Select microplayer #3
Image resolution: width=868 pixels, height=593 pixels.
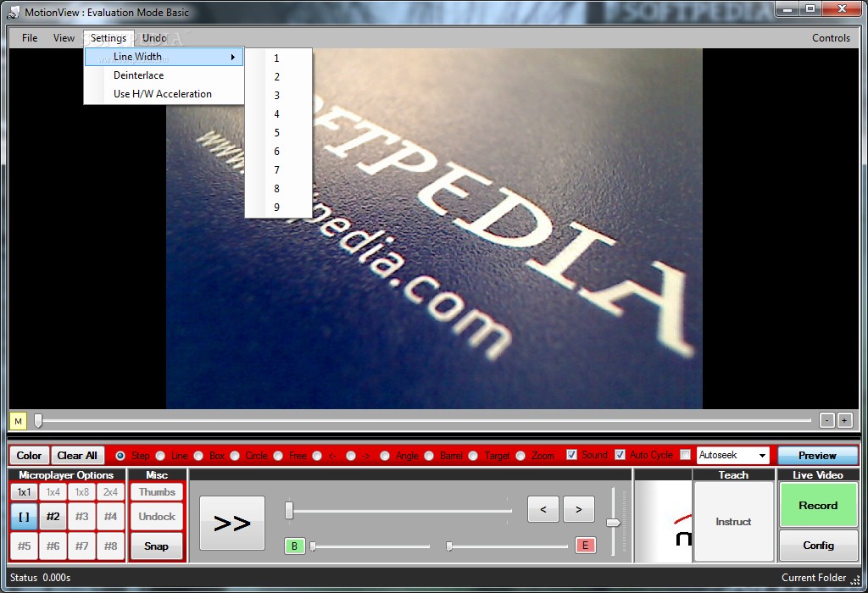[x=82, y=517]
